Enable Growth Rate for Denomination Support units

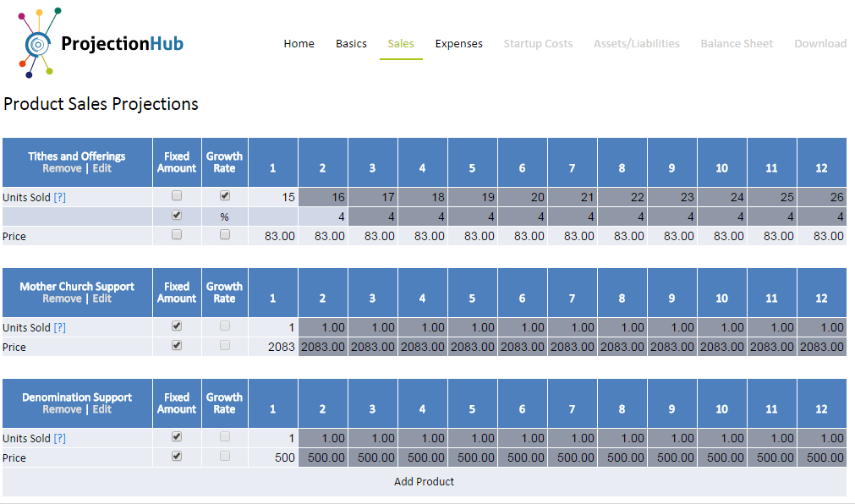pos(224,438)
